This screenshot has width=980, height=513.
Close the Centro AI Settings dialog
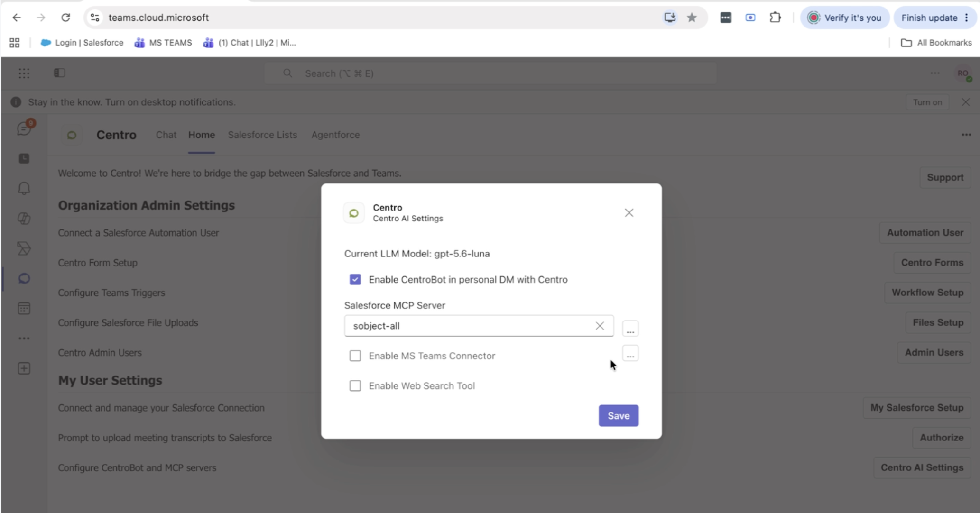coord(629,213)
